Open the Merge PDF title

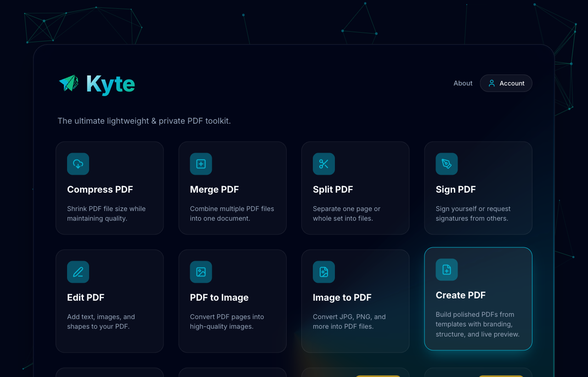tap(215, 189)
